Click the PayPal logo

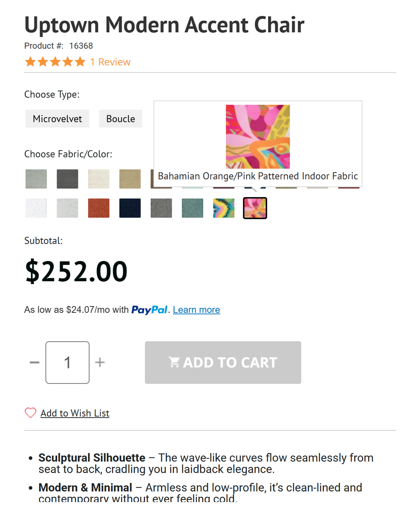click(150, 309)
